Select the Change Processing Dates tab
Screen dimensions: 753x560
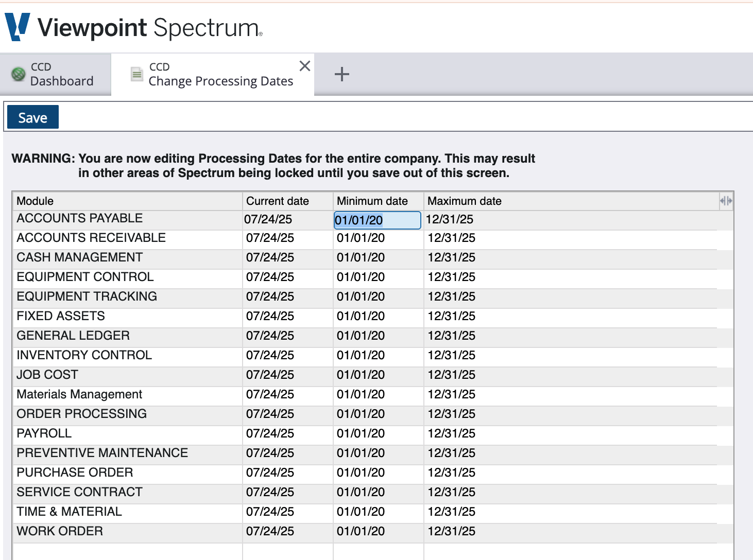click(x=213, y=74)
